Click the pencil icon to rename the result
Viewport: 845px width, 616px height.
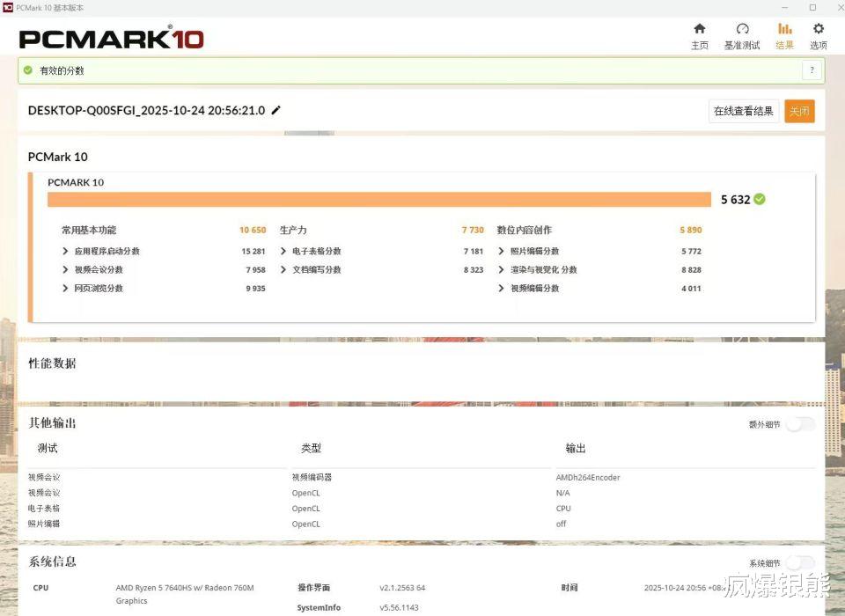tap(276, 110)
